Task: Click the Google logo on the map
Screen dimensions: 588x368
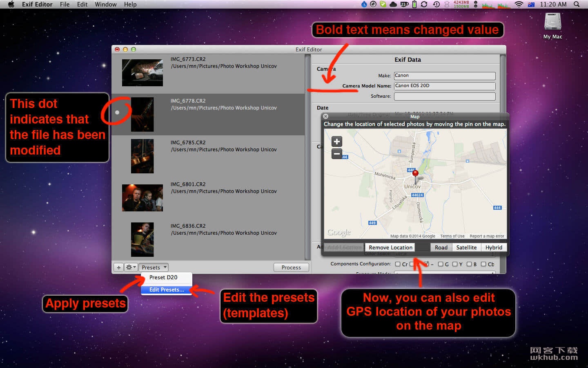Action: coord(339,232)
